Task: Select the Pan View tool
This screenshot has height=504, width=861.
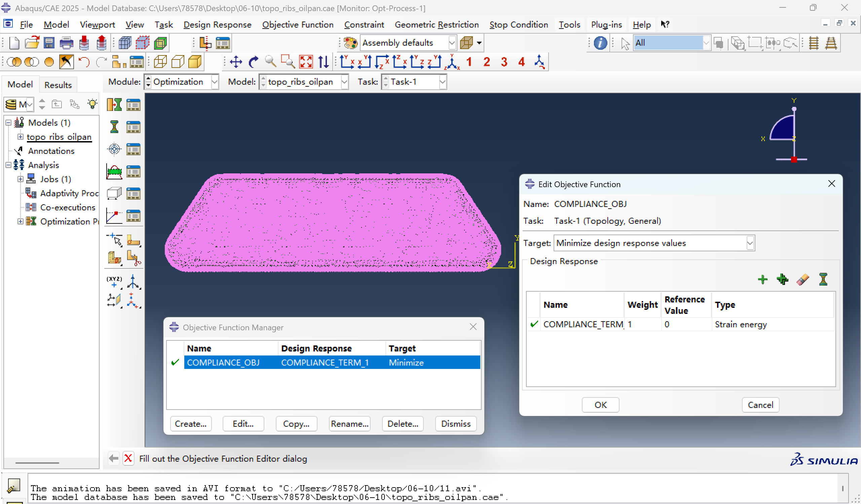Action: (x=236, y=62)
